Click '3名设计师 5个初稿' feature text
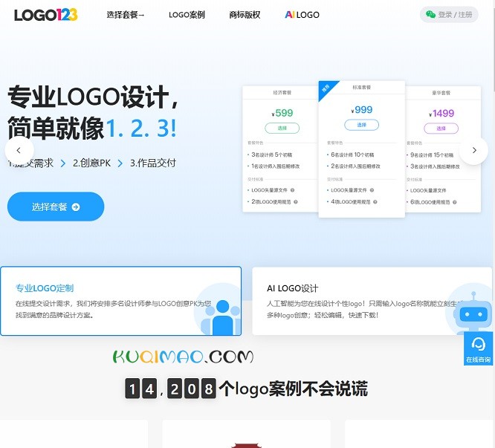 coord(272,155)
